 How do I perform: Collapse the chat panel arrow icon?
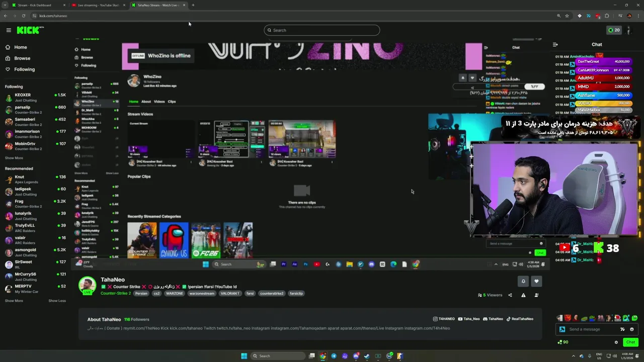coord(555,44)
